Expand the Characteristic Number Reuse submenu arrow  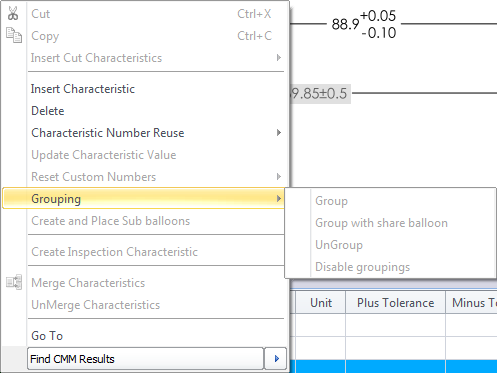279,133
